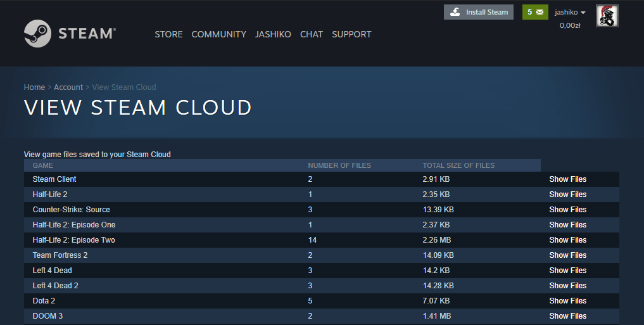The image size is (644, 325).
Task: Go to the Home breadcrumb link
Action: [34, 87]
